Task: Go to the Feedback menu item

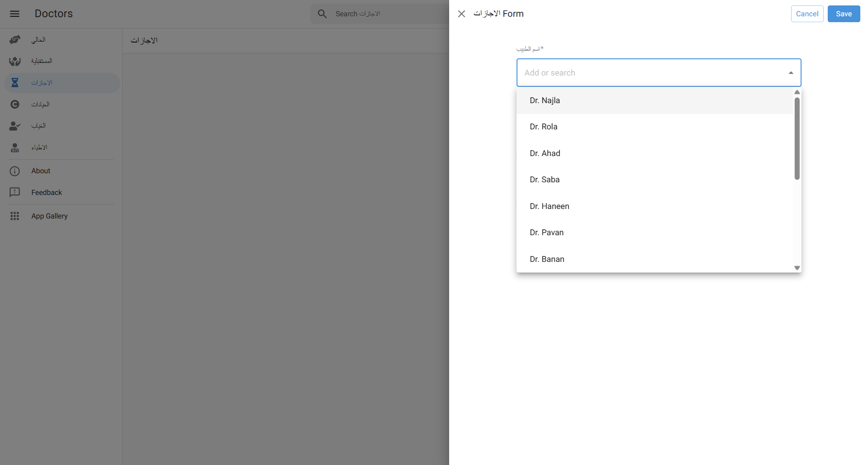Action: (47, 193)
